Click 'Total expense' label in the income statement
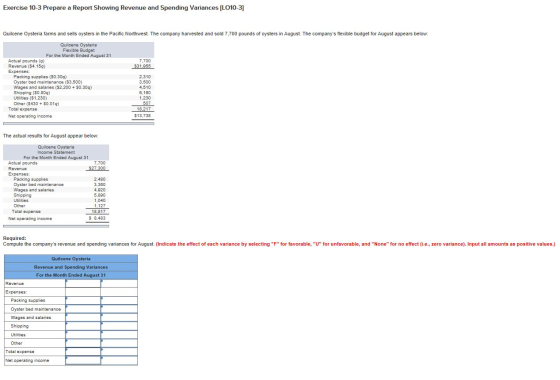 click(x=26, y=211)
